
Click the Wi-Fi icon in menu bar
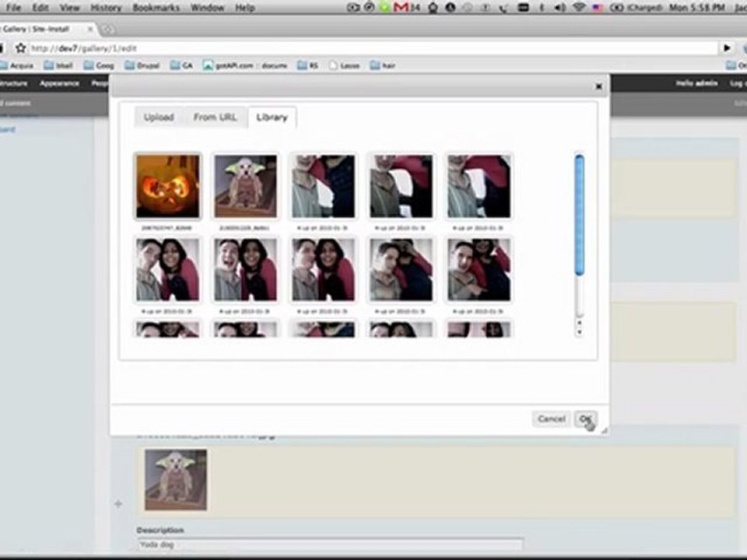579,7
